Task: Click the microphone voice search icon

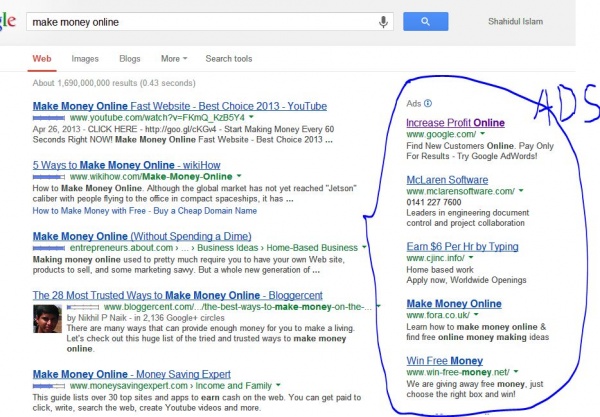Action: [x=383, y=22]
